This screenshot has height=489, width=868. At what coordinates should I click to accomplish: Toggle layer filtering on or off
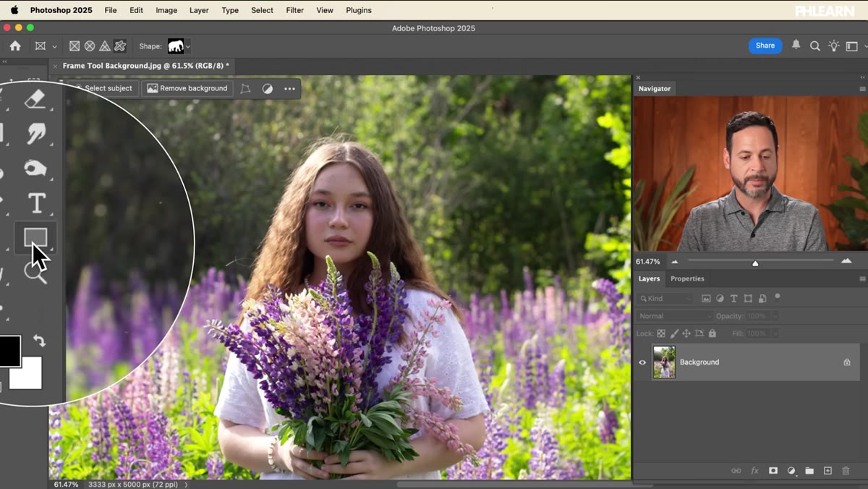pyautogui.click(x=778, y=297)
